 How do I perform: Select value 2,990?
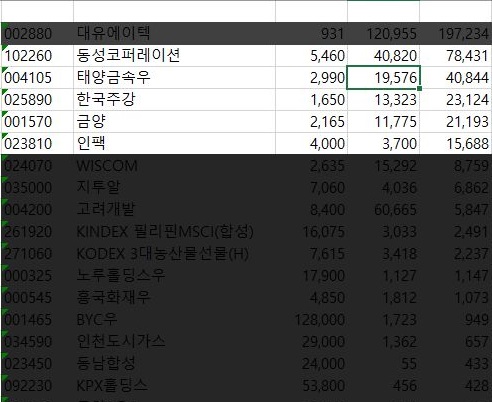[x=311, y=78]
